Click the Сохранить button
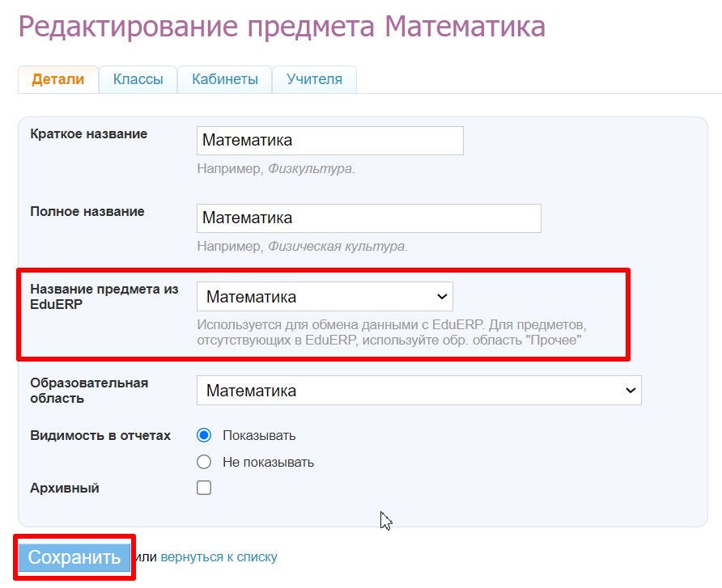This screenshot has width=722, height=588. (74, 557)
